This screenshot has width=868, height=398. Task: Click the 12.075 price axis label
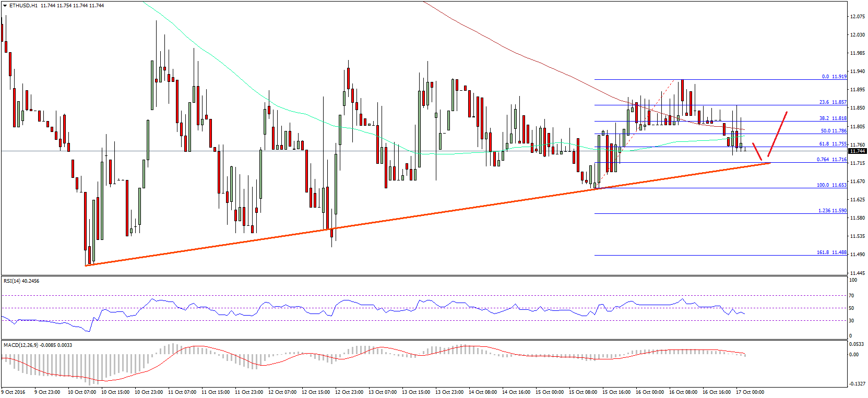pos(858,17)
